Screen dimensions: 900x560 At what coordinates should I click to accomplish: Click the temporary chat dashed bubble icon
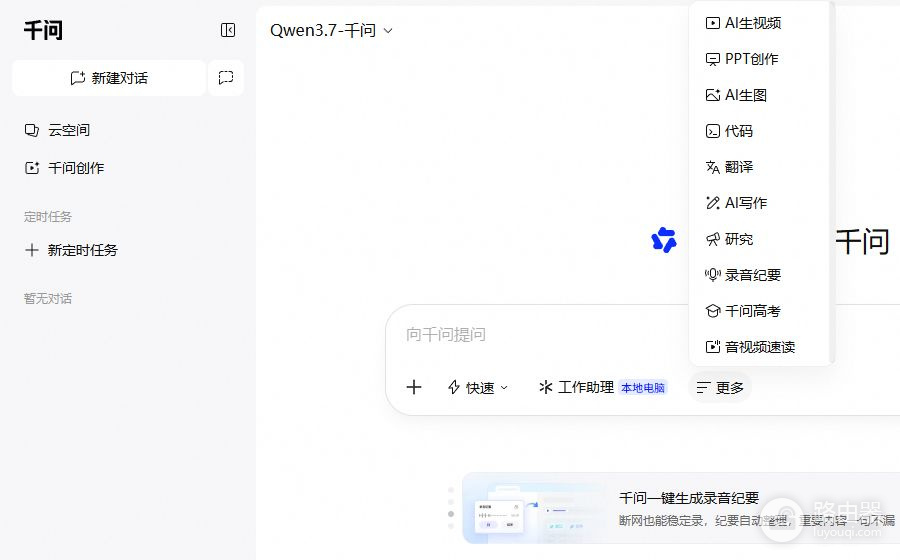click(226, 78)
